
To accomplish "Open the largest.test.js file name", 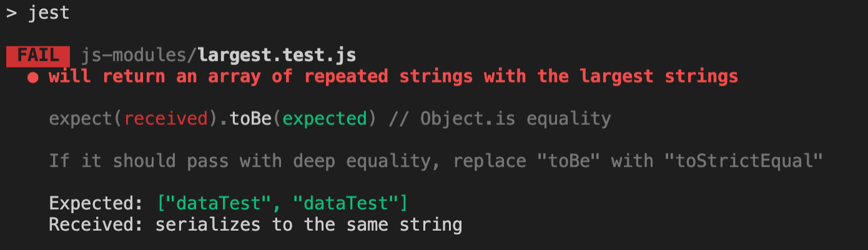I will pos(277,56).
